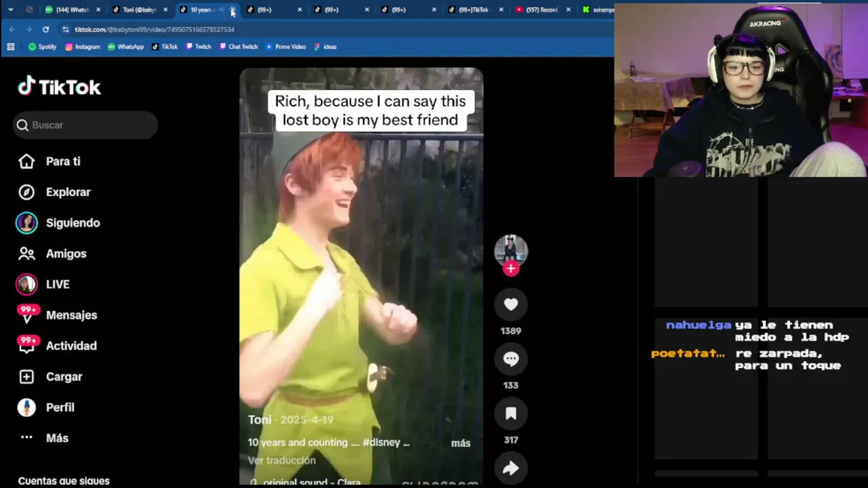Image resolution: width=868 pixels, height=488 pixels.
Task: Open the Spotify bookmark
Action: (43, 47)
